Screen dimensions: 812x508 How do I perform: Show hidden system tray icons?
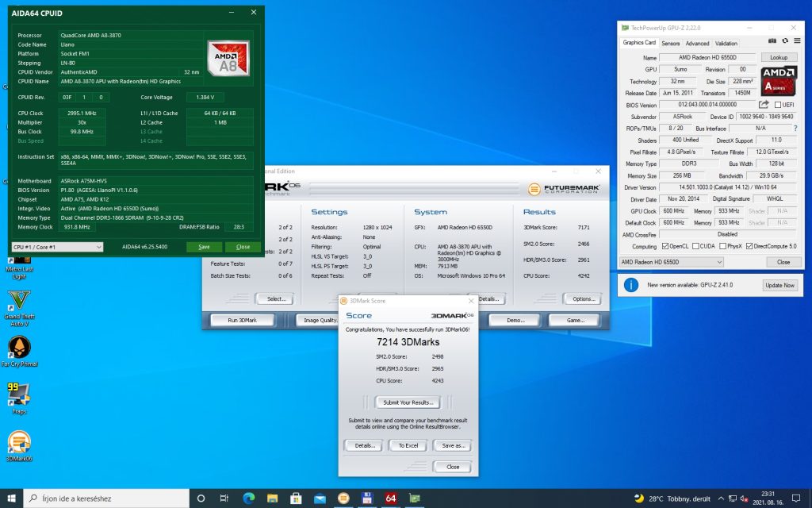point(721,498)
